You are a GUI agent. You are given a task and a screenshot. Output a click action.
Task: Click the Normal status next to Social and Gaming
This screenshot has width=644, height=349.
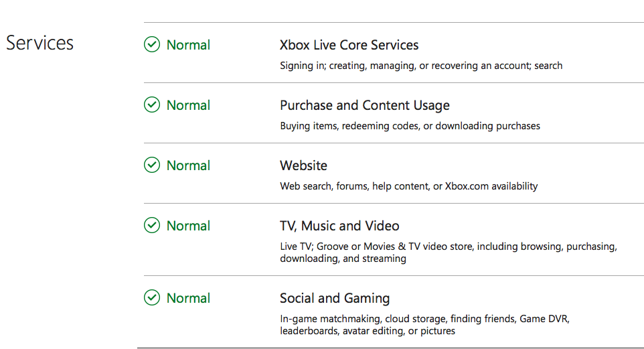(188, 298)
